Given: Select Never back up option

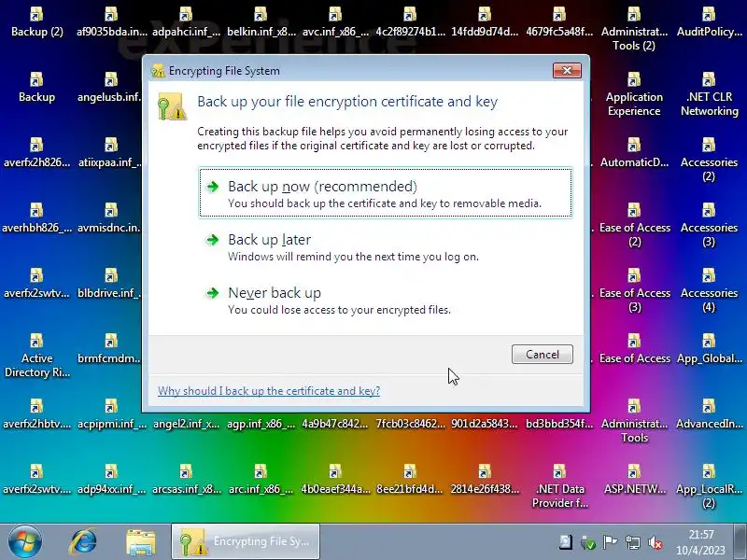Looking at the screenshot, I should [385, 300].
